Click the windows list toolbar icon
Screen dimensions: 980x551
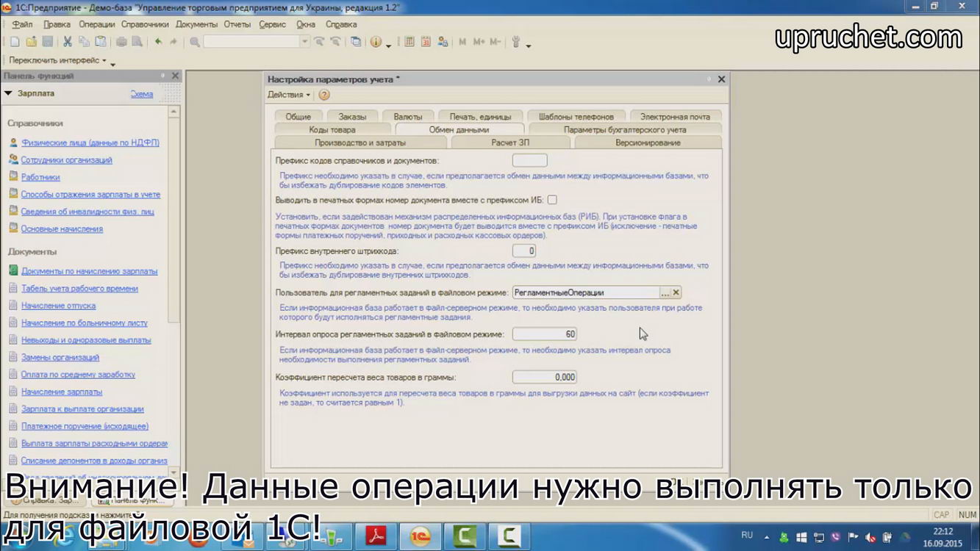point(356,42)
